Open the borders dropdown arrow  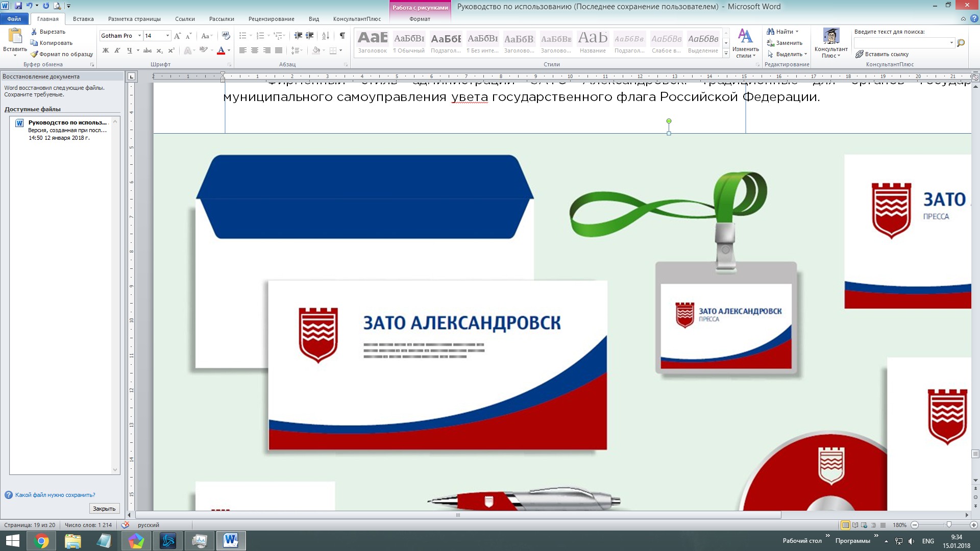pos(340,51)
